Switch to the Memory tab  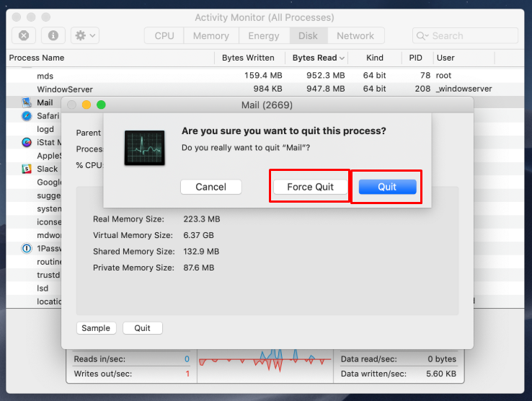[211, 35]
